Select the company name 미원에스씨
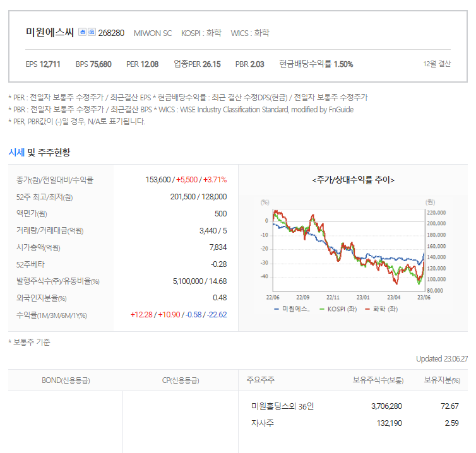 pos(50,32)
